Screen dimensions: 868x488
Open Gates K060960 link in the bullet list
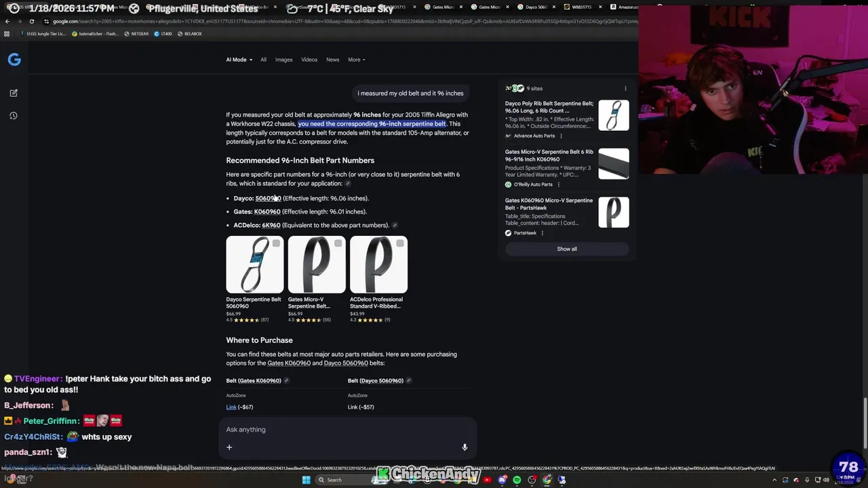(x=267, y=211)
